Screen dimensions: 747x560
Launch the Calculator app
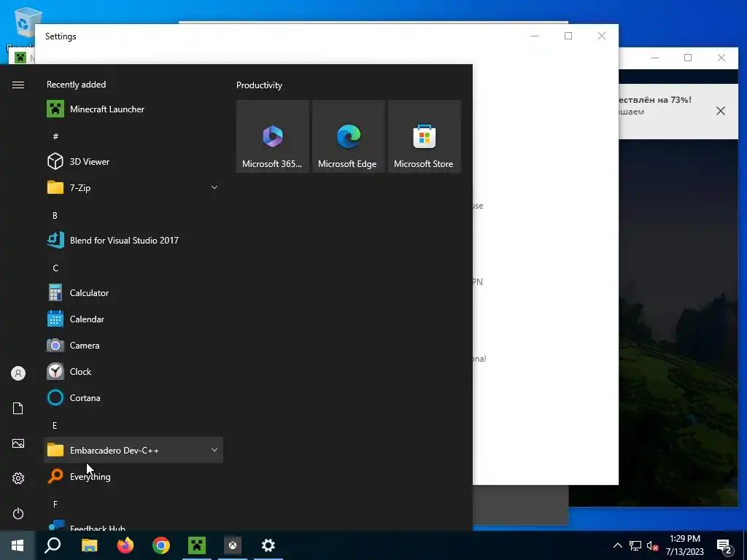coord(133,293)
